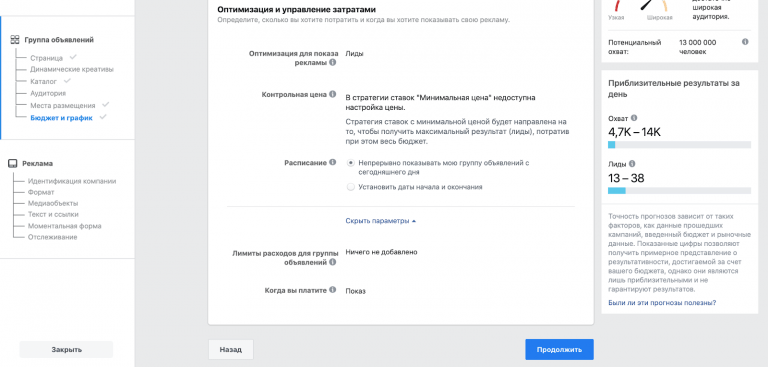Viewport: 768px width, 367px height.
Task: Open info icon next to Потенциальный охват
Action: [745, 42]
